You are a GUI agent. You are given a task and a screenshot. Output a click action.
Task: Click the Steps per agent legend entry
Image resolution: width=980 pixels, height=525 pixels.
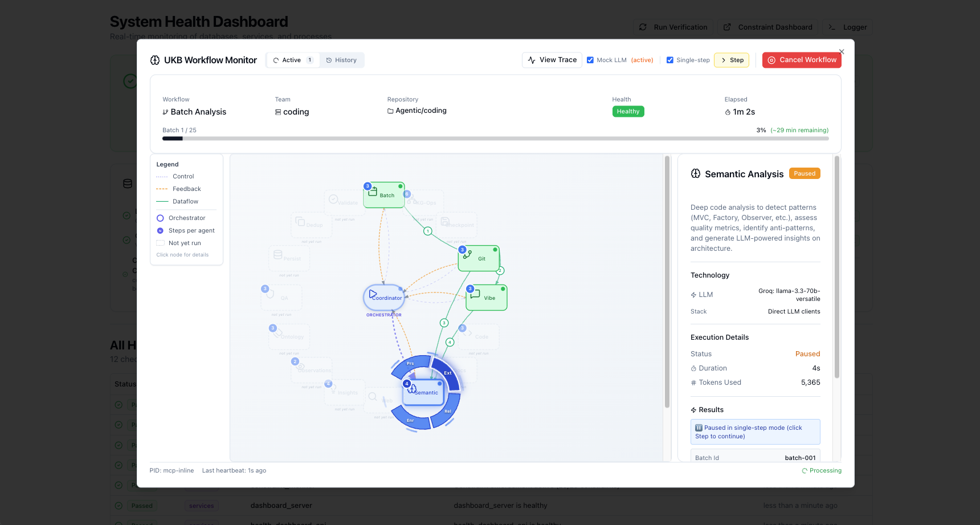pyautogui.click(x=186, y=230)
